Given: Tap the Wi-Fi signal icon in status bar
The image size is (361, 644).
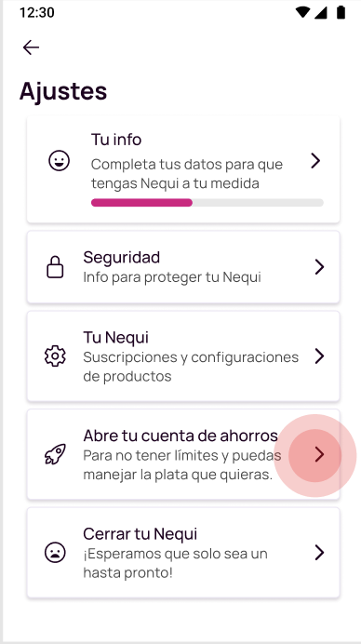Looking at the screenshot, I should (x=303, y=12).
